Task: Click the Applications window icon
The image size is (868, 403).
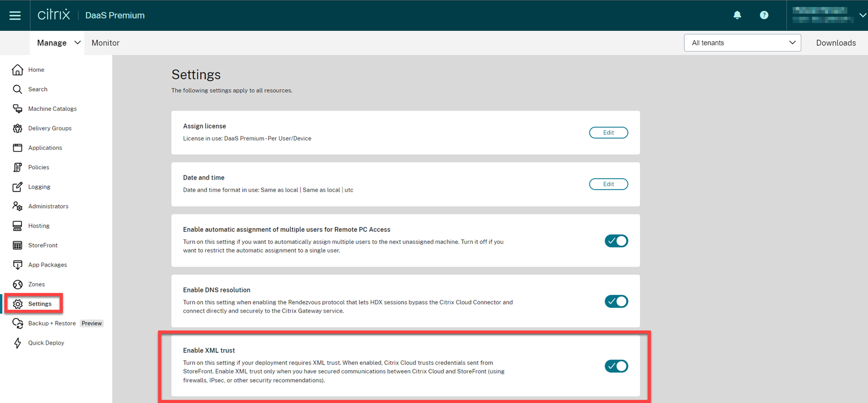Action: tap(18, 148)
